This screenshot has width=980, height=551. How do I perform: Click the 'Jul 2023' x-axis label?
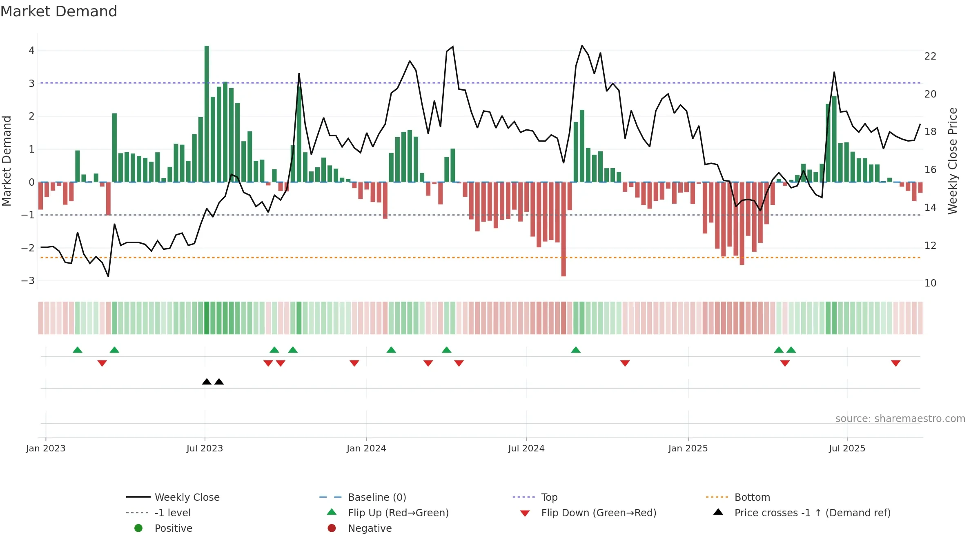click(x=205, y=448)
